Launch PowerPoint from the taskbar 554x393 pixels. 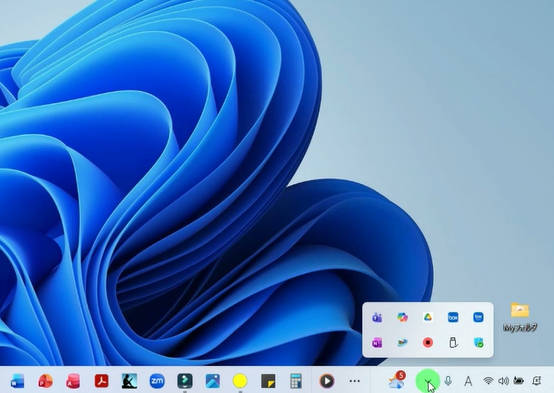[x=45, y=381]
